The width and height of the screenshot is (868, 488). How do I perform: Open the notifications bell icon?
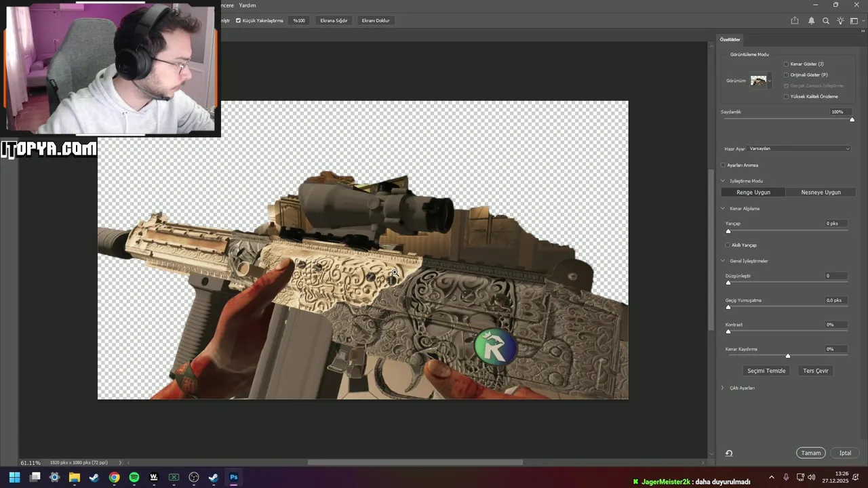(x=811, y=21)
